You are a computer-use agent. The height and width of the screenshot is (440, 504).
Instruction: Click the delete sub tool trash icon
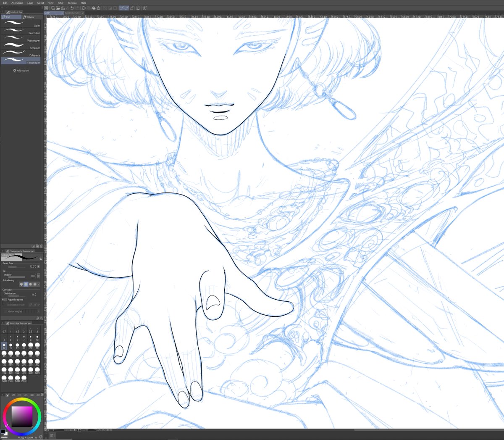coord(41,246)
